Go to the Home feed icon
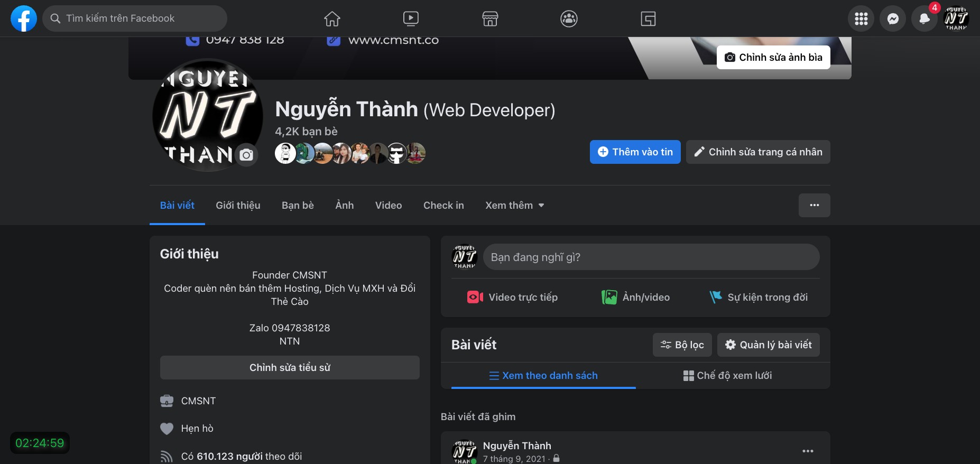The height and width of the screenshot is (464, 980). [x=332, y=19]
